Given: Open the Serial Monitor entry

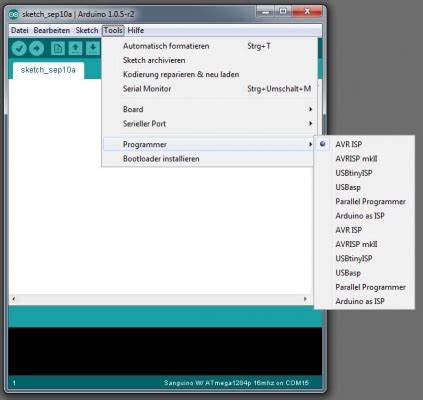Looking at the screenshot, I should [208, 89].
